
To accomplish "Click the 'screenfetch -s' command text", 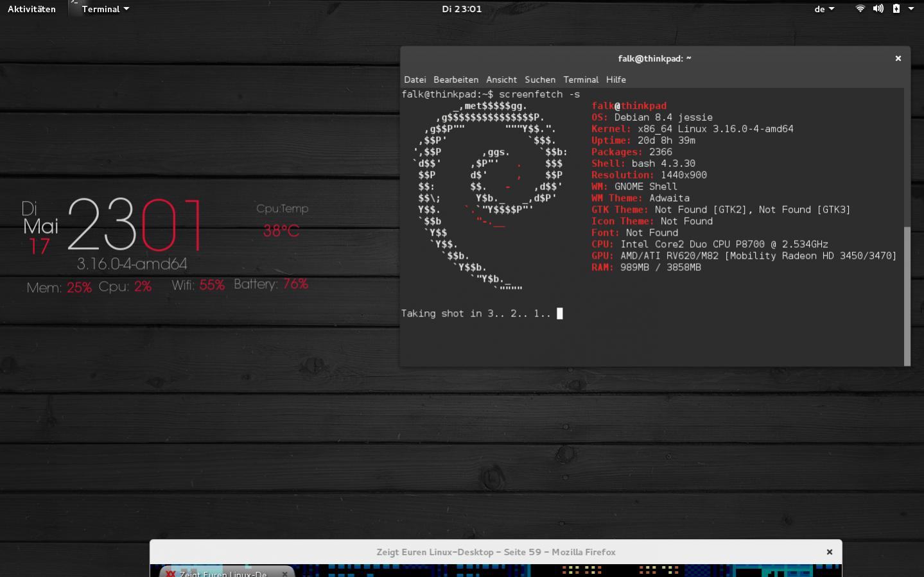I will [x=539, y=94].
